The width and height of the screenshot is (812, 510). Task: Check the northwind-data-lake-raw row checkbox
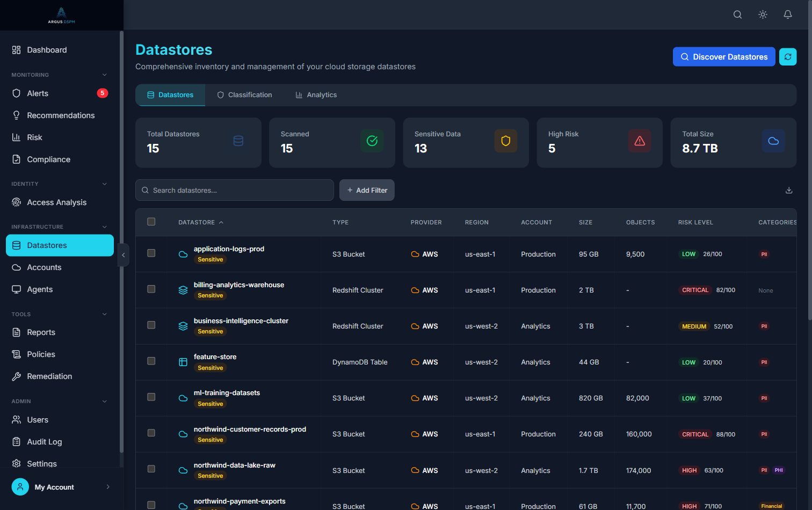pos(151,469)
